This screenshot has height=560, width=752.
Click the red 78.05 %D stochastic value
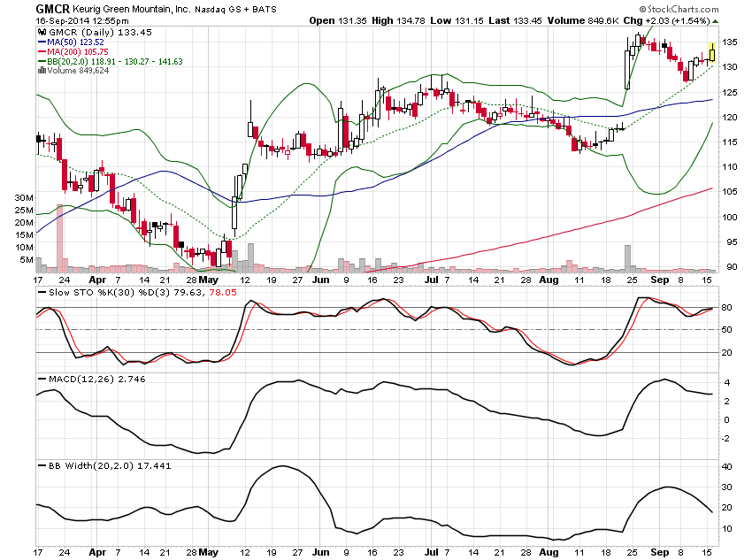pyautogui.click(x=223, y=293)
